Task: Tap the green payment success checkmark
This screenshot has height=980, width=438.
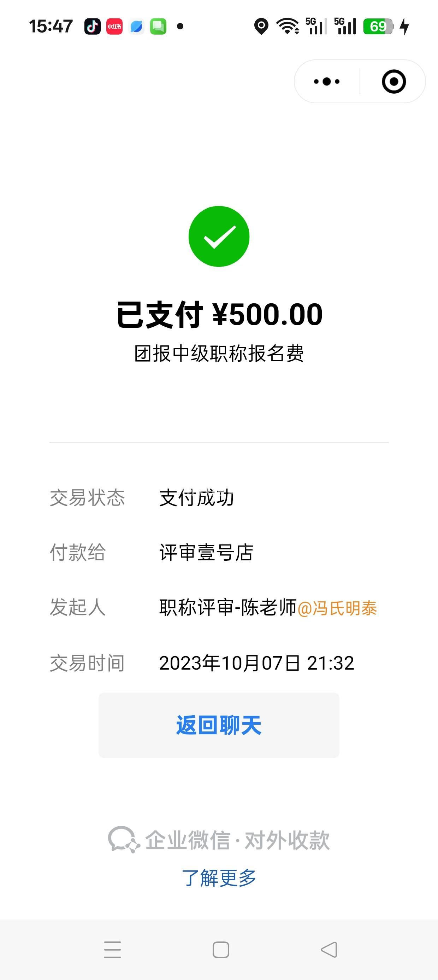Action: [x=219, y=237]
